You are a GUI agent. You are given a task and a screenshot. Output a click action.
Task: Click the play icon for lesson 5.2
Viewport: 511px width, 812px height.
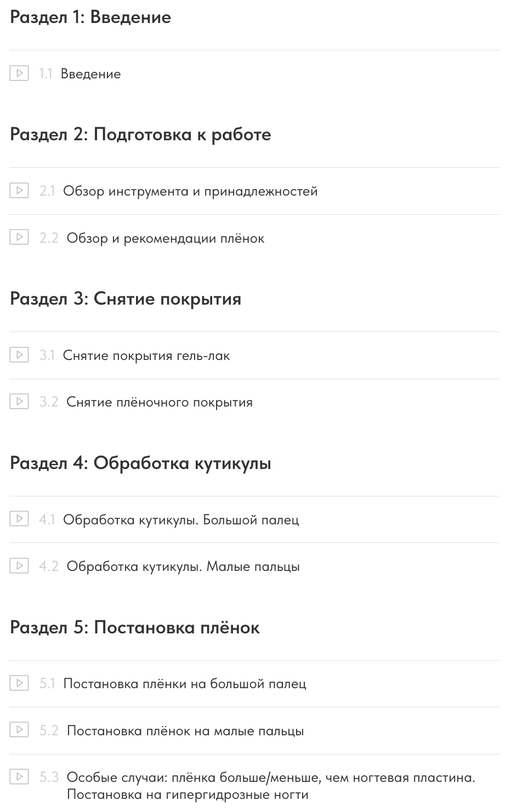click(19, 730)
